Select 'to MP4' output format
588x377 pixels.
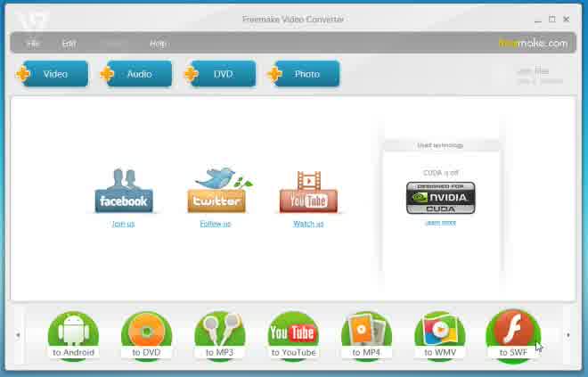[x=366, y=336]
